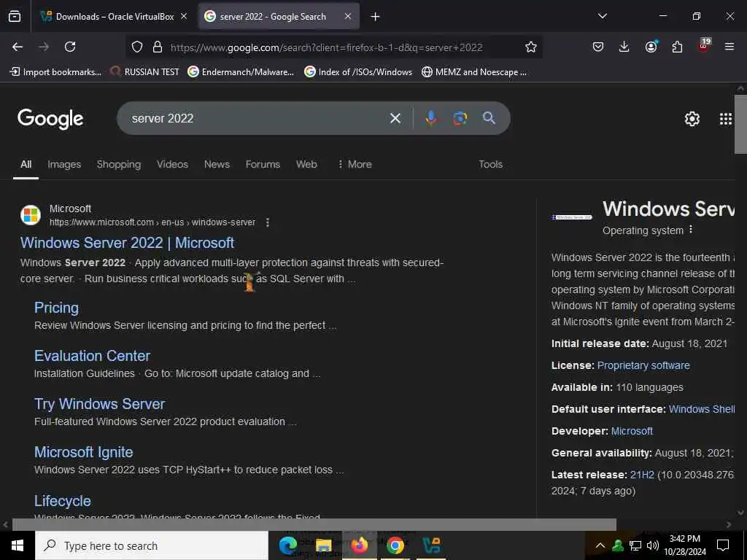Close the server 2022 - Google Search tab
Screen dimensions: 747x560
tap(348, 16)
